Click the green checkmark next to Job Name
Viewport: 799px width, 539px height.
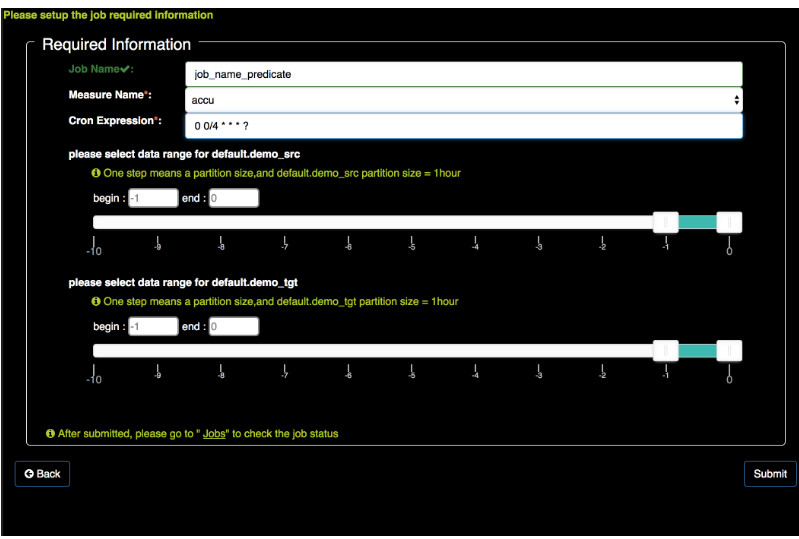tap(125, 69)
